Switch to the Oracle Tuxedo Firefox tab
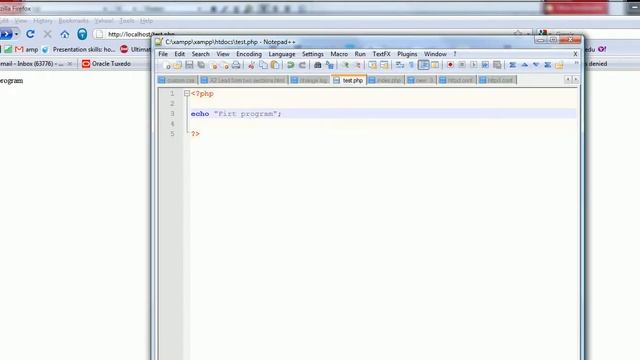The width and height of the screenshot is (640, 360). point(107,64)
